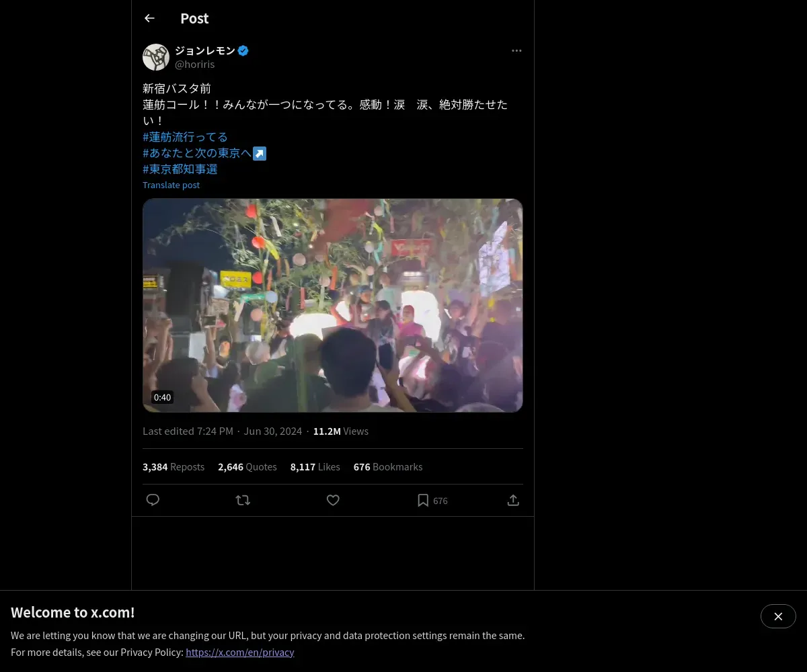
Task: Like the post with the heart icon
Action: (x=333, y=500)
